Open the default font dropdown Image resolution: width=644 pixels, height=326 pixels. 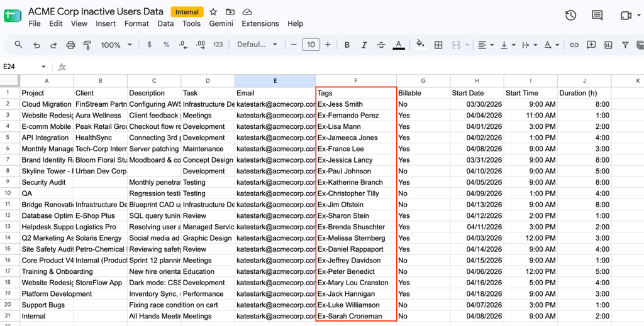point(257,45)
